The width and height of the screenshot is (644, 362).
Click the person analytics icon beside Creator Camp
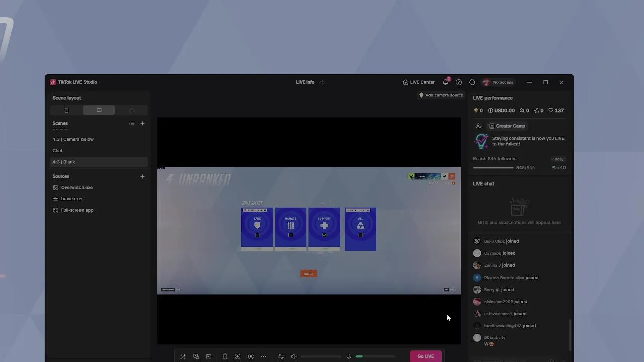(479, 126)
